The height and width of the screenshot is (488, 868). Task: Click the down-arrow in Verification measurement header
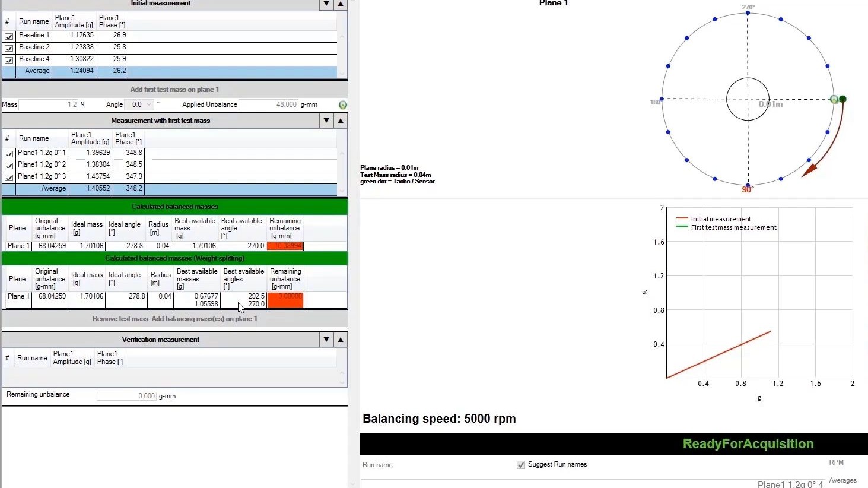[x=326, y=340]
